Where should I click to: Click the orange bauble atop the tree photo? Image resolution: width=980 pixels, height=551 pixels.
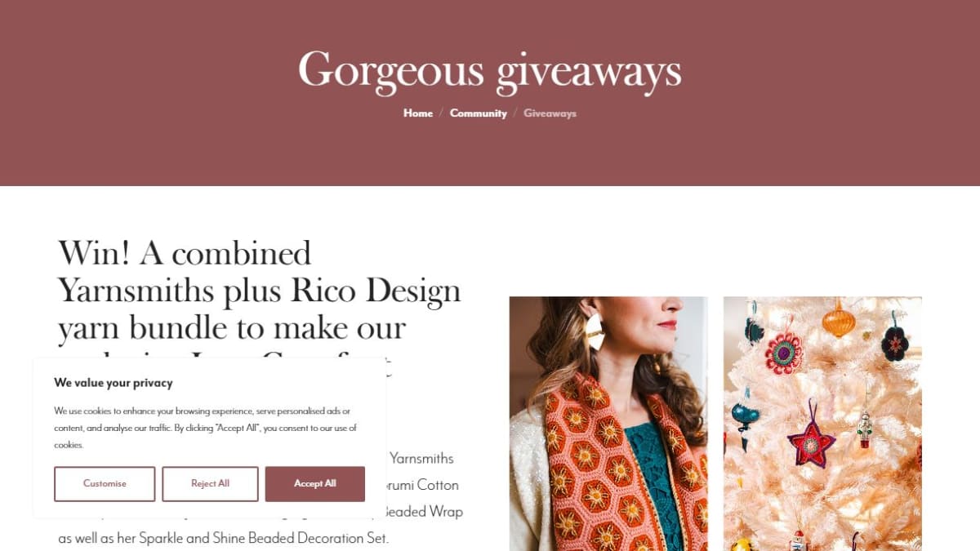(838, 319)
